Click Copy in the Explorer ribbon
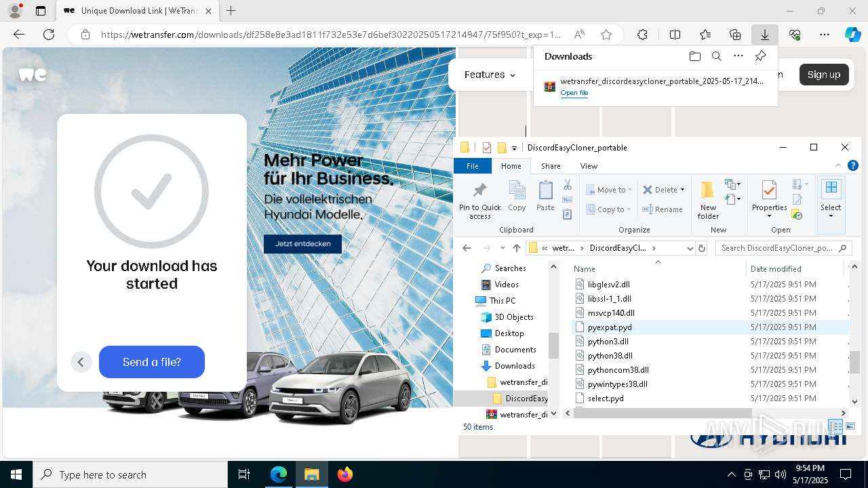This screenshot has width=868, height=488. (x=517, y=197)
